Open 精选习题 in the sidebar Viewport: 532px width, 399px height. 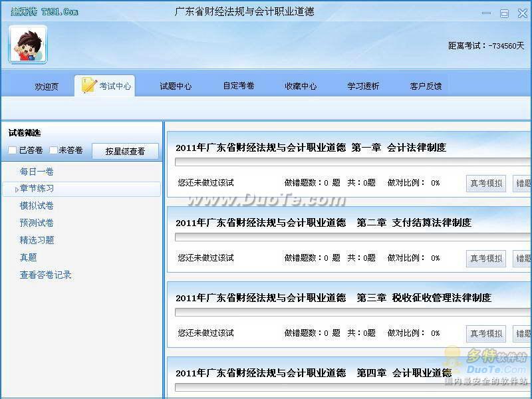[37, 240]
